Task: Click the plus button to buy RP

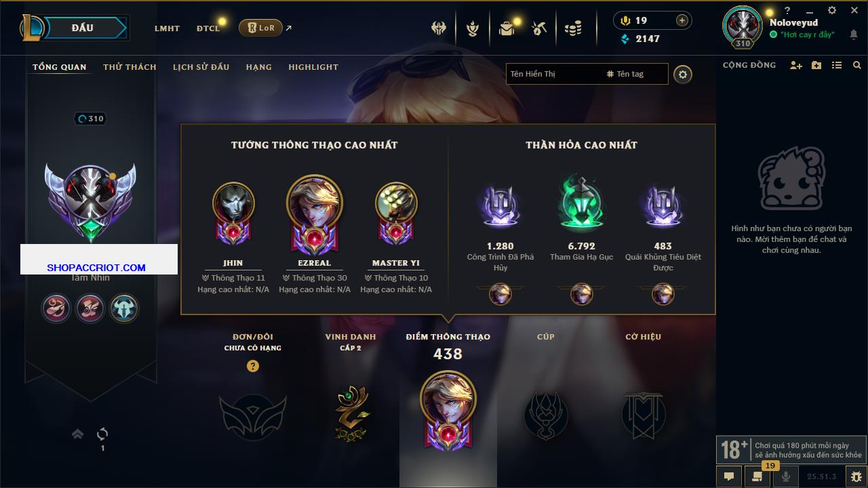Action: [682, 20]
